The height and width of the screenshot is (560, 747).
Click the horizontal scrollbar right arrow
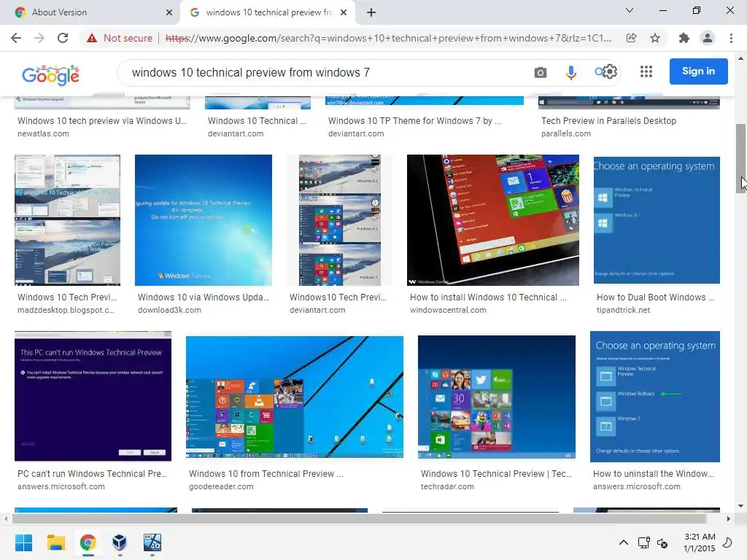(729, 518)
